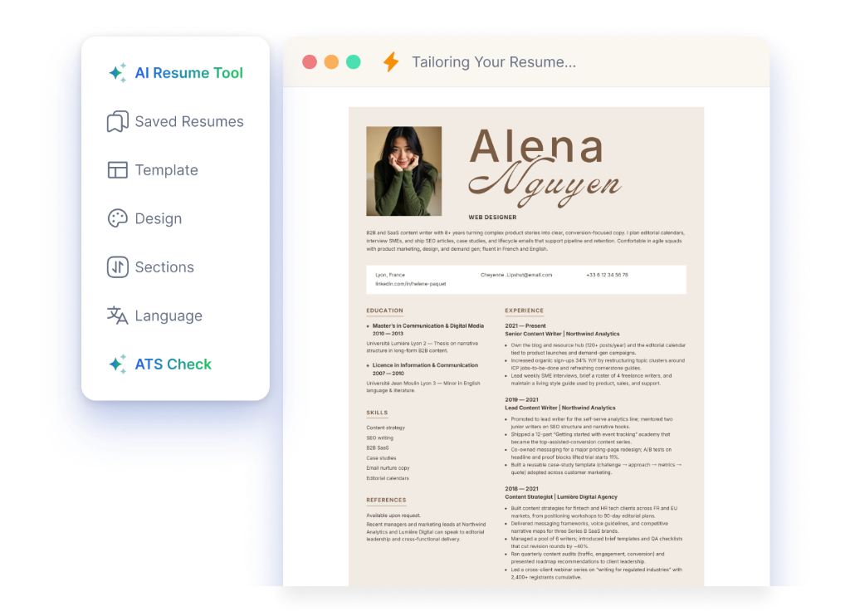Click the lightning bolt icon in title bar
850x616 pixels.
[391, 61]
